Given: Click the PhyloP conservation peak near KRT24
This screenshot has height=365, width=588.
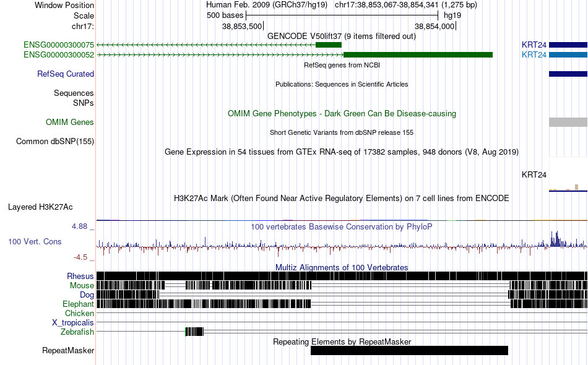Looking at the screenshot, I should point(556,239).
